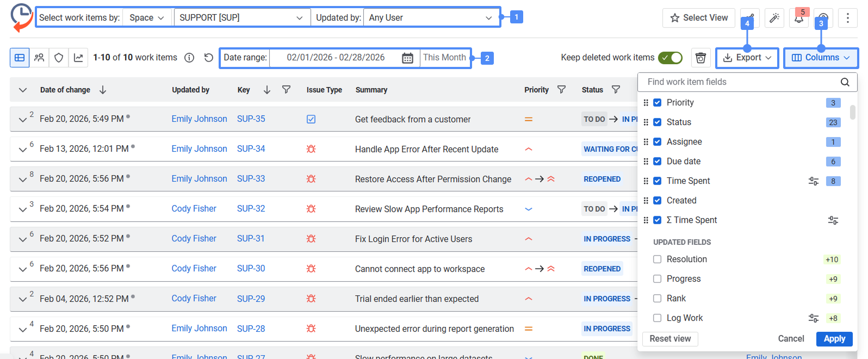Screen dimensions: 868x359
Task: Open work item SUP-34 link
Action: (251, 149)
